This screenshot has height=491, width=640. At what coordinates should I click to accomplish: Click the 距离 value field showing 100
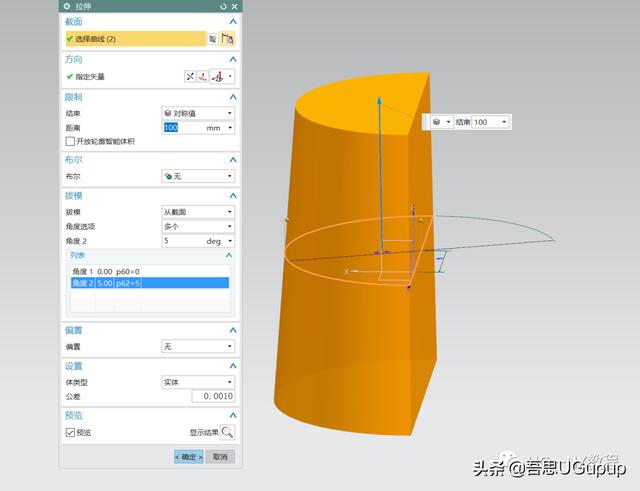(182, 128)
